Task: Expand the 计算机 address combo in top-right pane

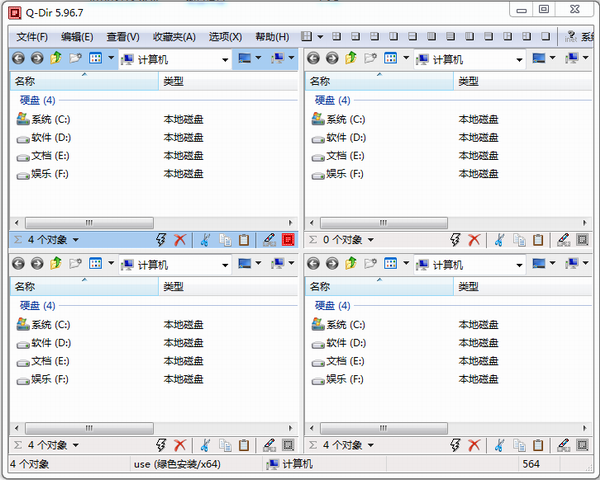Action: (519, 60)
